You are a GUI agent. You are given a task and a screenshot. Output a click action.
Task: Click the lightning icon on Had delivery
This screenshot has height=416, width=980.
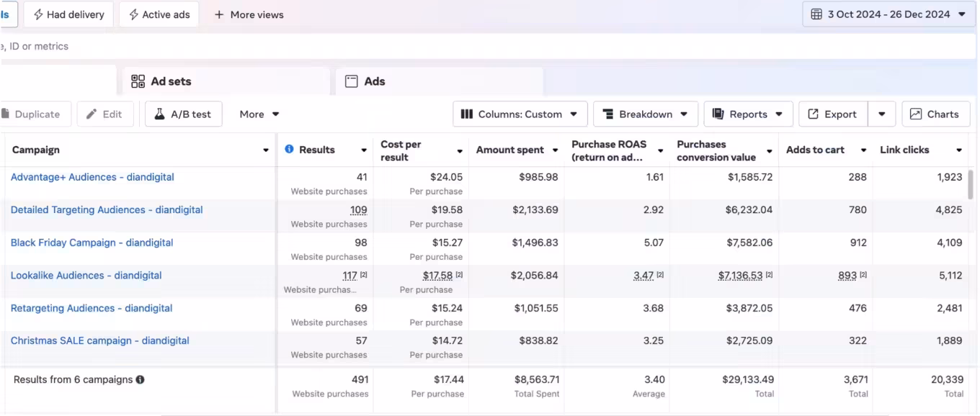pos(38,14)
